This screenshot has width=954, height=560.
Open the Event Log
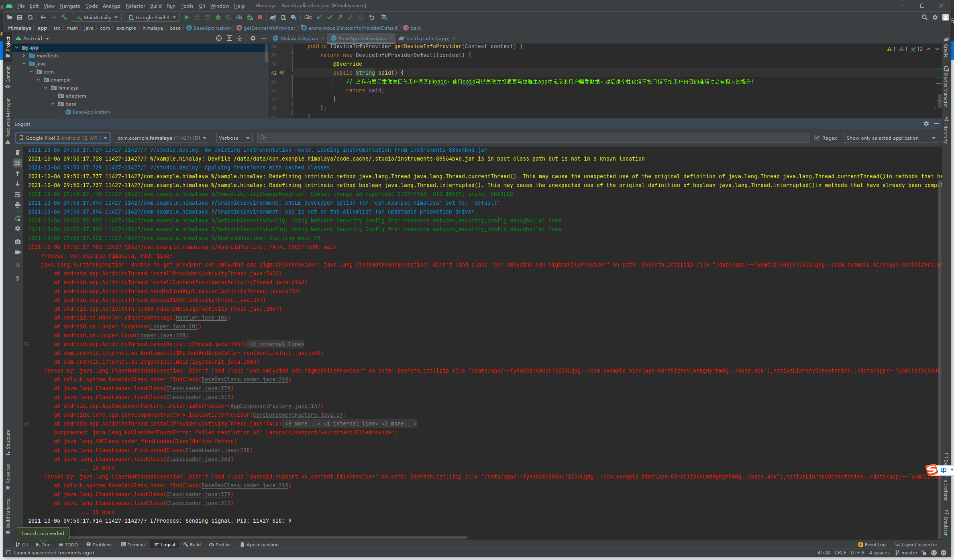[872, 545]
